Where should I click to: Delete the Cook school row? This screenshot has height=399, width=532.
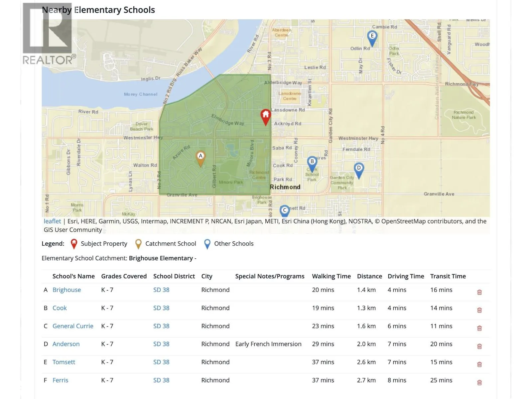[x=479, y=310]
